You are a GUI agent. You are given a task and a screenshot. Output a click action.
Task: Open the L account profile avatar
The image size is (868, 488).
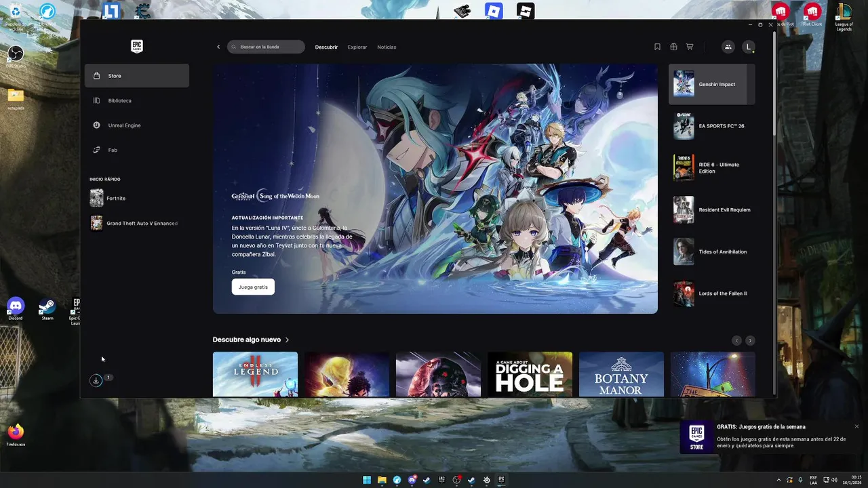748,47
